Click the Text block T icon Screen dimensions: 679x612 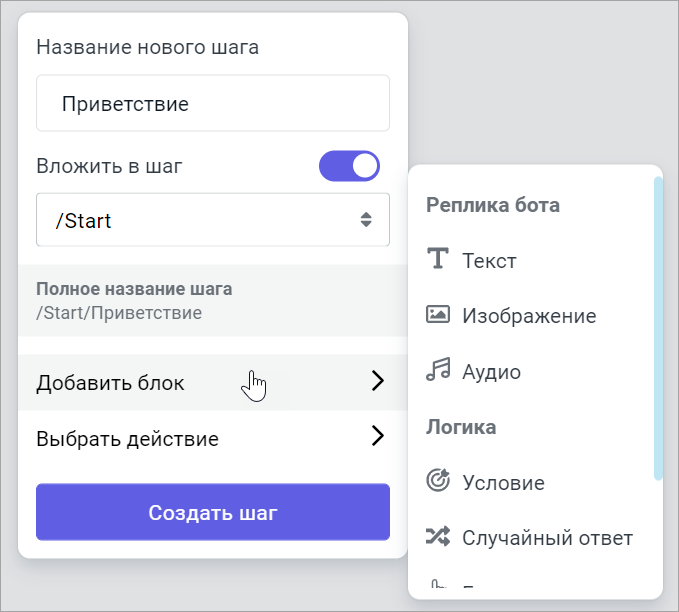click(x=438, y=260)
